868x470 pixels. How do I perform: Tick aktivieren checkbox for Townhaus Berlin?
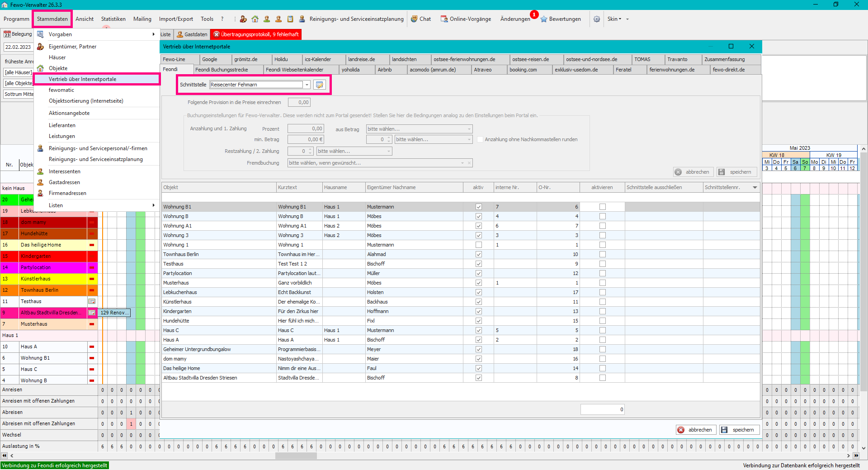click(602, 254)
